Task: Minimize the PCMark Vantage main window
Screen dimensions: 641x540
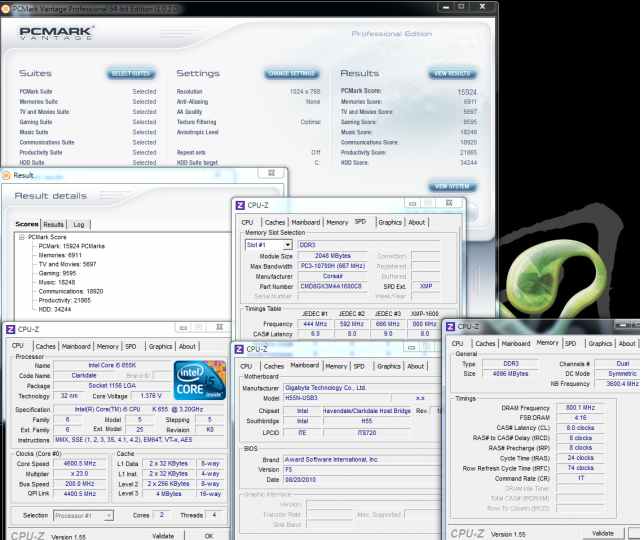Action: coord(446,7)
